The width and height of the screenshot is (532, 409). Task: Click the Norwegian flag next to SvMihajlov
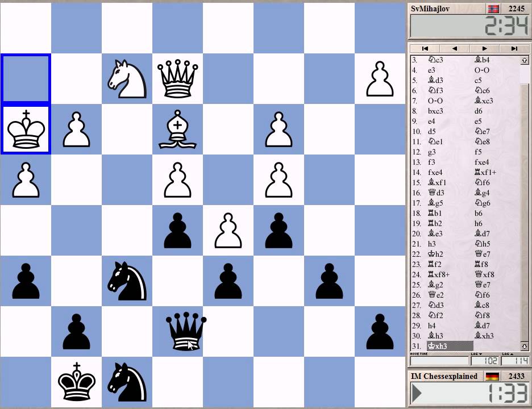tap(493, 9)
